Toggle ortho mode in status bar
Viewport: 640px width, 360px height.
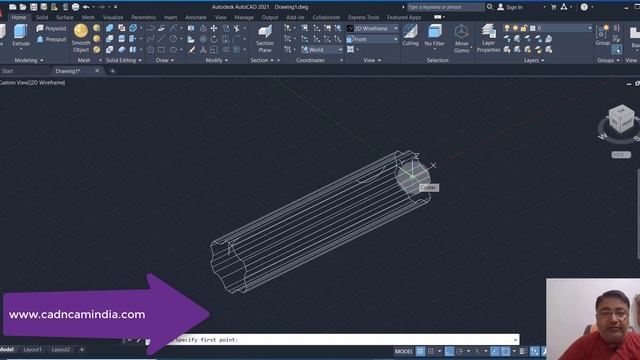[449, 351]
